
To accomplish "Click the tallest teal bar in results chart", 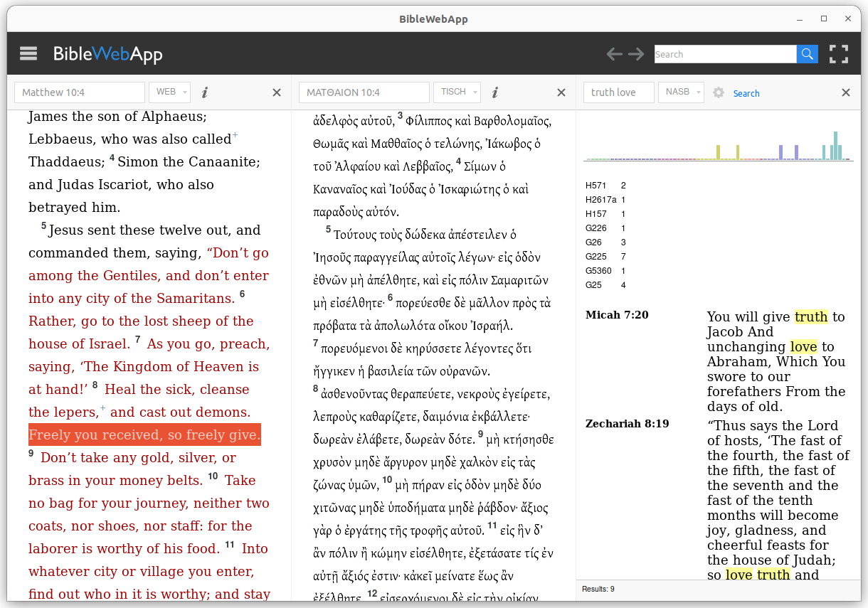I will (835, 146).
